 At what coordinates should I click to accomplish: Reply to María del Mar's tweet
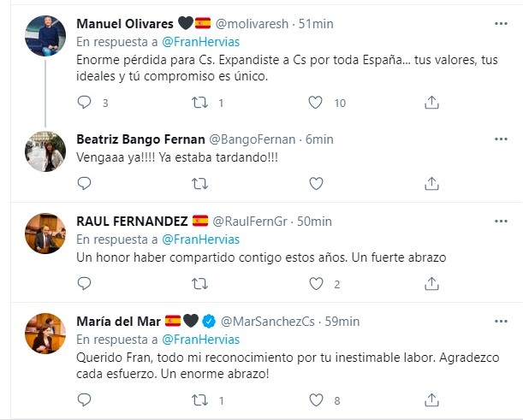point(83,399)
